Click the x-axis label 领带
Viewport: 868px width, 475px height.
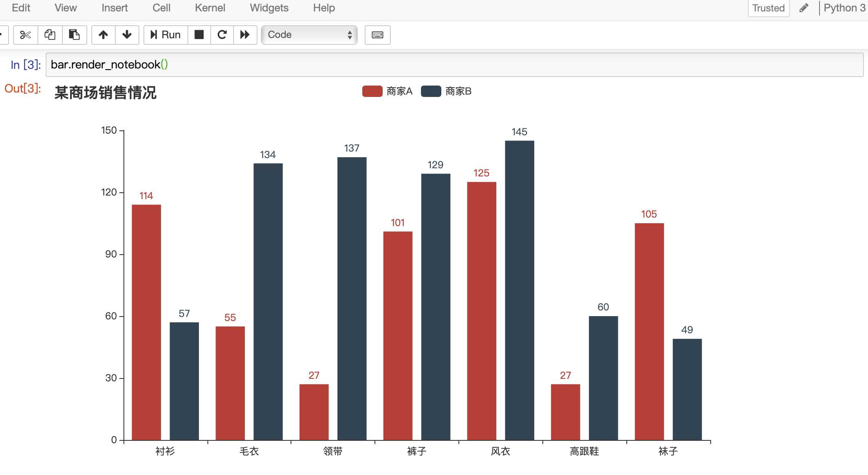tap(333, 451)
